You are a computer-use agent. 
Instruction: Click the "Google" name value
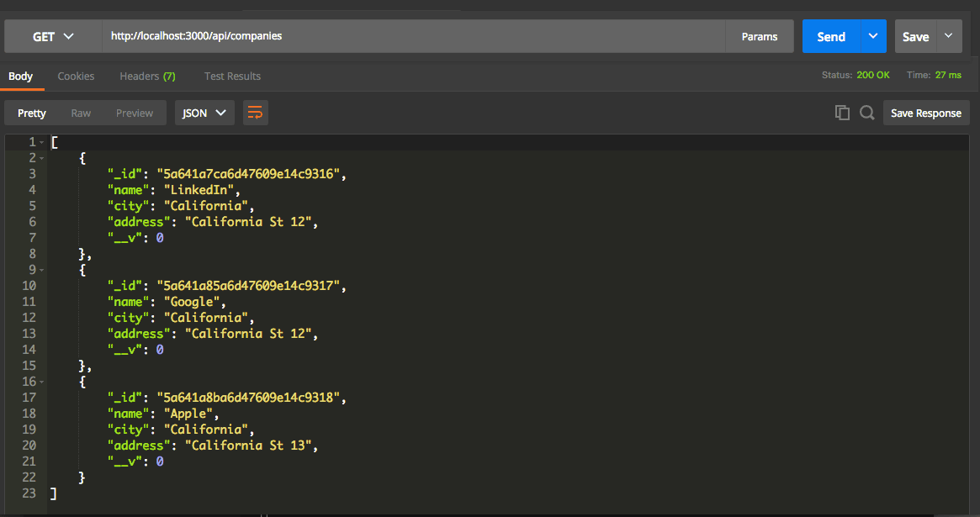pos(192,302)
